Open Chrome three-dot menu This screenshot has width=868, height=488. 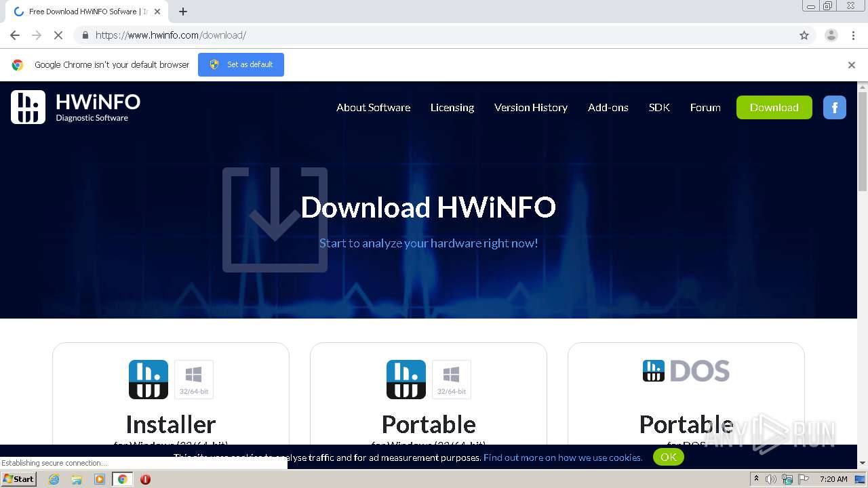[853, 35]
